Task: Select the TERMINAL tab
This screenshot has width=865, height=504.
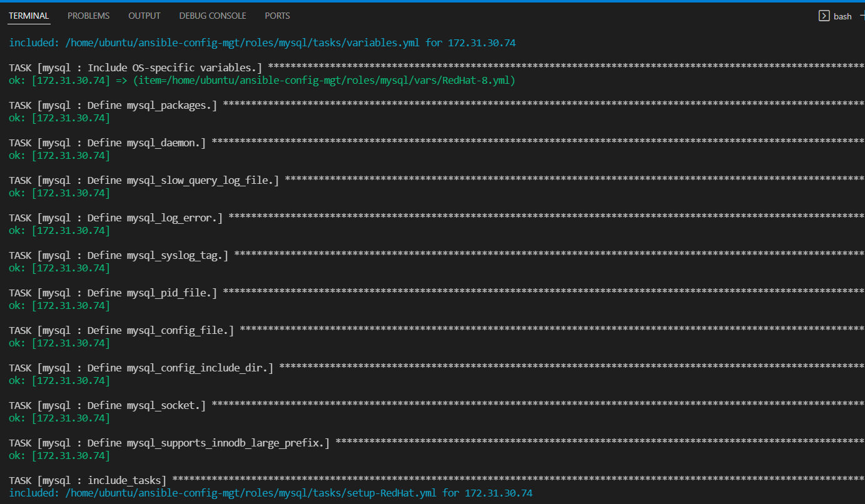Action: (x=29, y=16)
